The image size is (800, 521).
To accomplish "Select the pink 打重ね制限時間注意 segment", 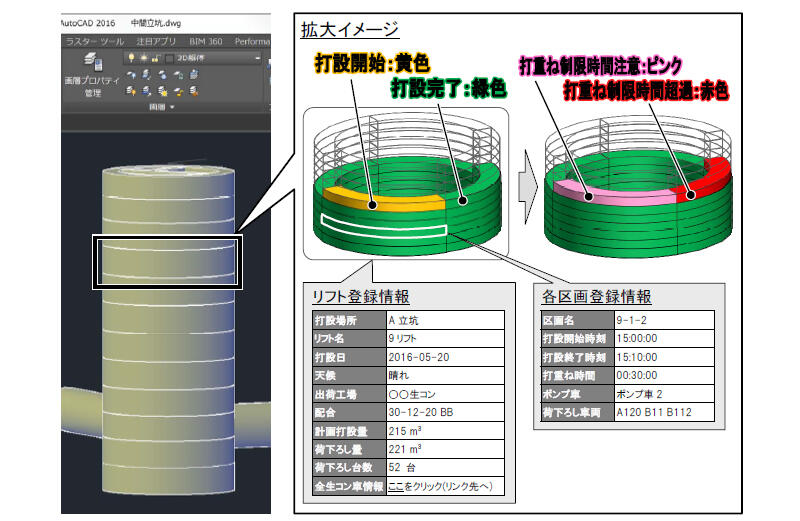I will click(612, 192).
